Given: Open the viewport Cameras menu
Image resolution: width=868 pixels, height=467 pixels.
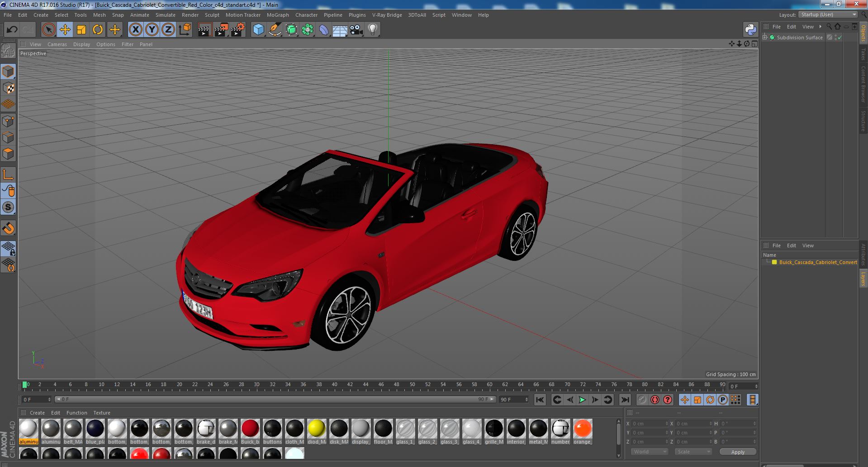Looking at the screenshot, I should click(57, 44).
